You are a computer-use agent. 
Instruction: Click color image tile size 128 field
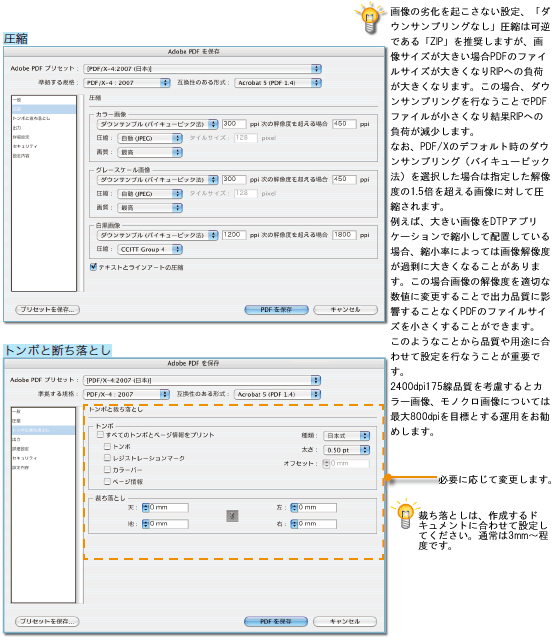(246, 138)
